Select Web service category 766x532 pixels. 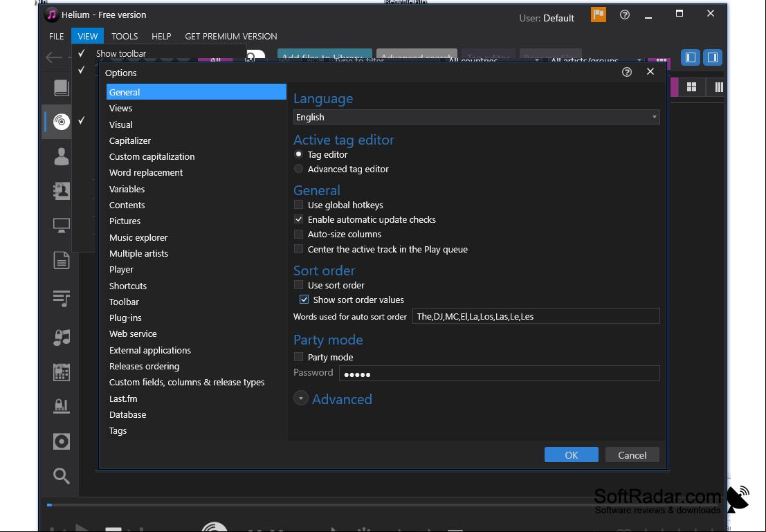(x=197, y=333)
